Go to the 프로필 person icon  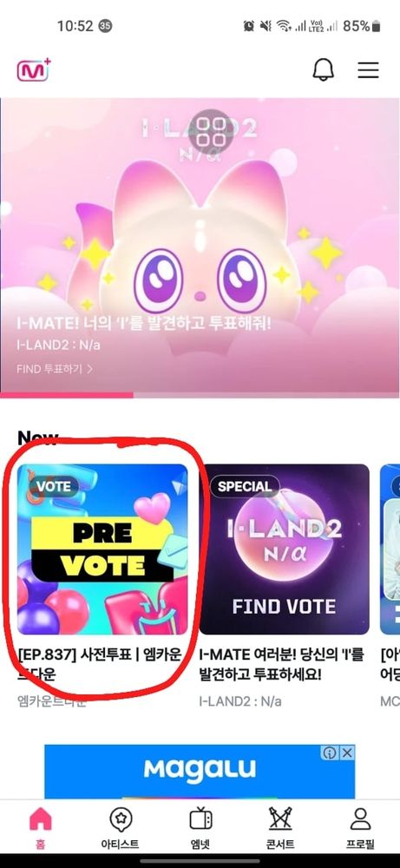(x=360, y=829)
